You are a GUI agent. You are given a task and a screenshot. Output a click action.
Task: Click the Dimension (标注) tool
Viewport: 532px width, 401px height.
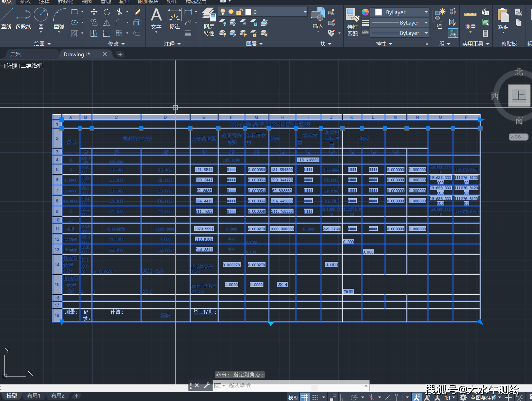[174, 18]
